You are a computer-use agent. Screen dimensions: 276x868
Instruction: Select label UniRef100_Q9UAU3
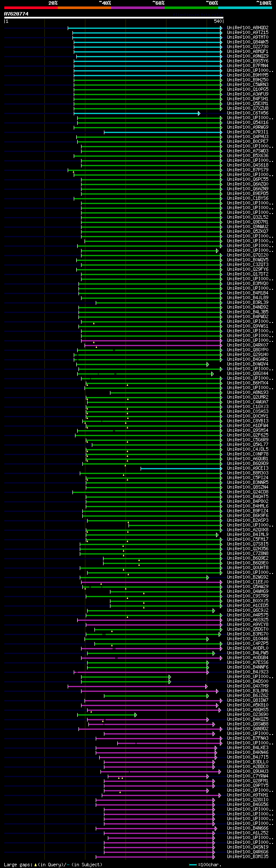pyautogui.click(x=248, y=772)
